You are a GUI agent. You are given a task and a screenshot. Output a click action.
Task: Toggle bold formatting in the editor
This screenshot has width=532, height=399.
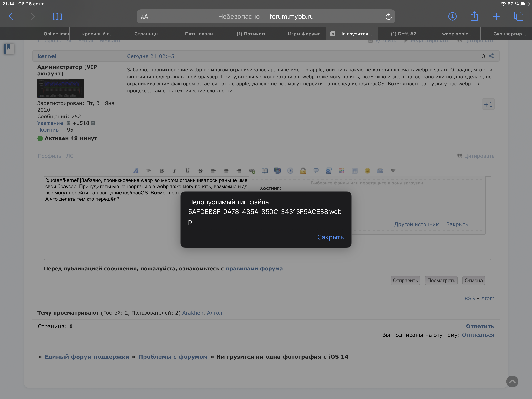pyautogui.click(x=162, y=171)
